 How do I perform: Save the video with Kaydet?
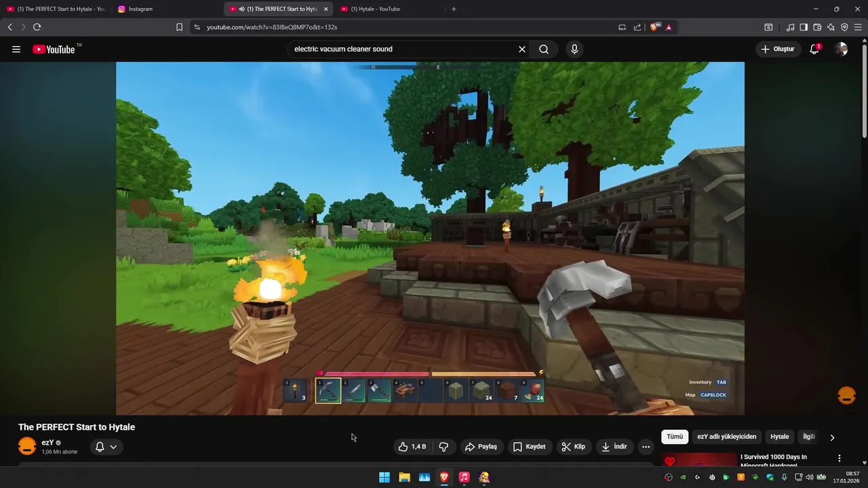click(529, 447)
